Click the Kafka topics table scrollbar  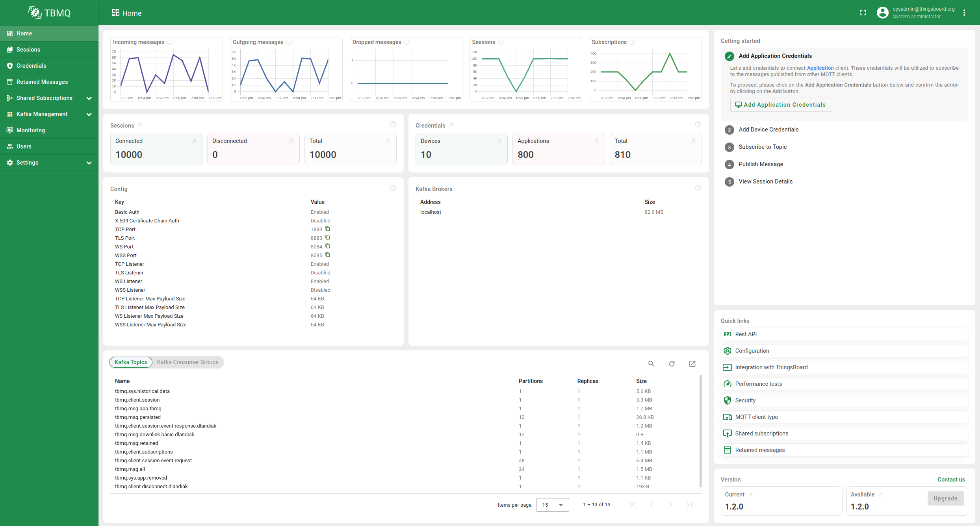pos(700,431)
